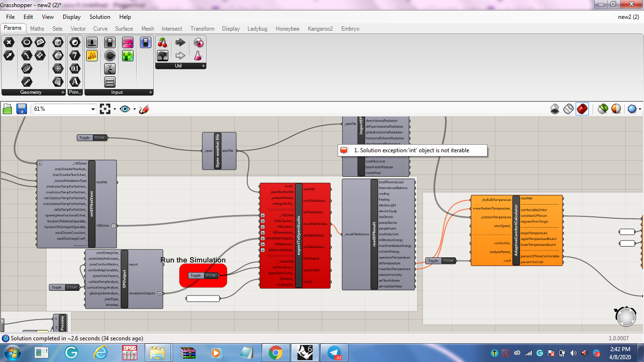
Task: Activate the sketch pen tool on canvas toolbar
Action: [144, 109]
